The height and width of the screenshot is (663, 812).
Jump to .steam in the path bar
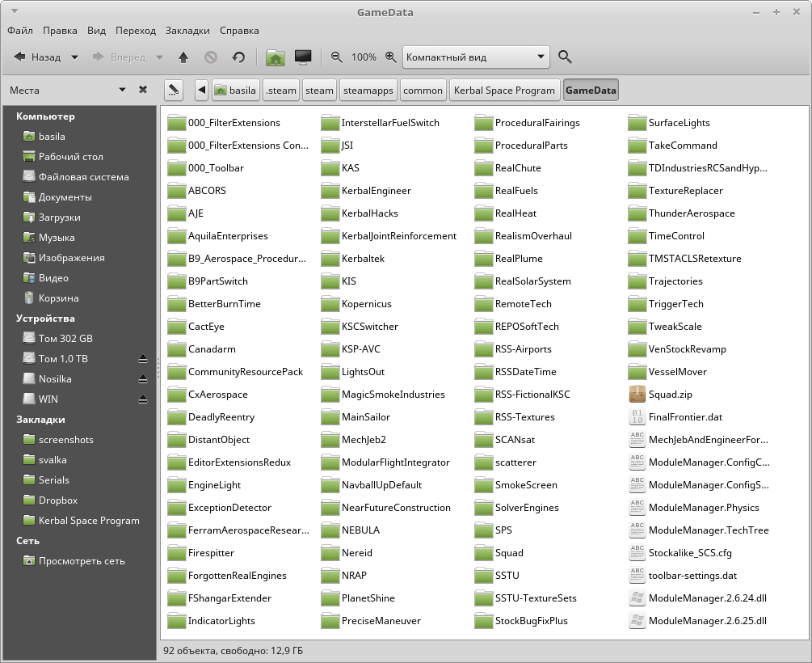[280, 91]
